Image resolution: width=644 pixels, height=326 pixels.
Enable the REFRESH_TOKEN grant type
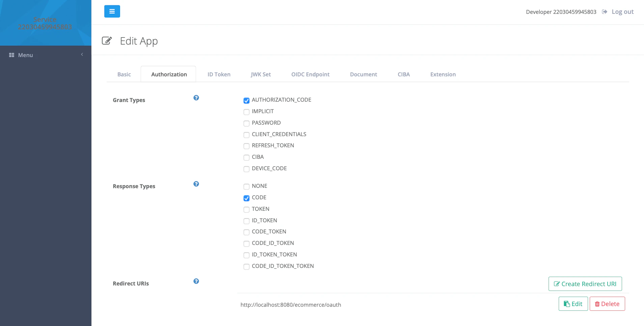pyautogui.click(x=246, y=146)
